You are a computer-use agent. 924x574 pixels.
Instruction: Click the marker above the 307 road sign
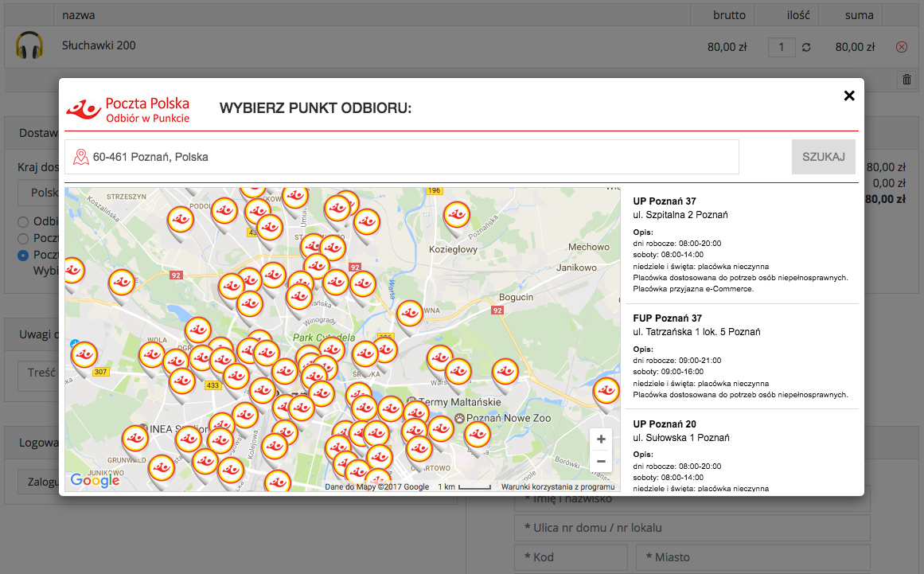(84, 357)
